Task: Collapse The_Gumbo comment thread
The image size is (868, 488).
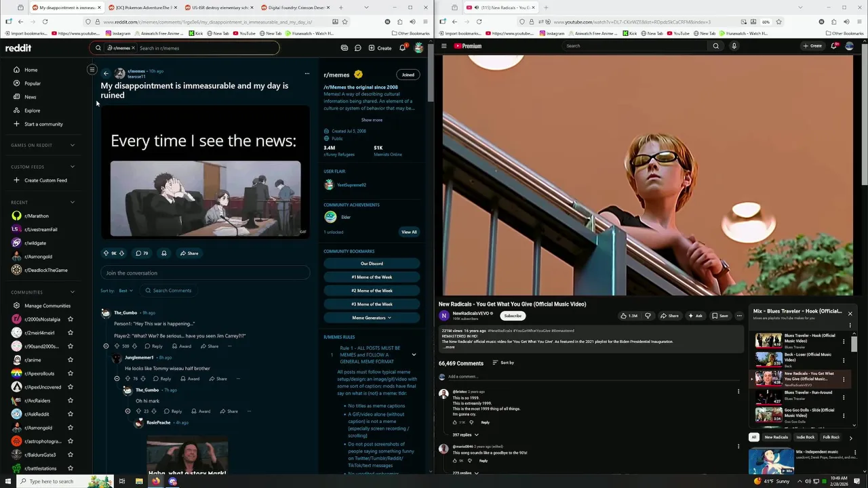Action: pos(106,346)
